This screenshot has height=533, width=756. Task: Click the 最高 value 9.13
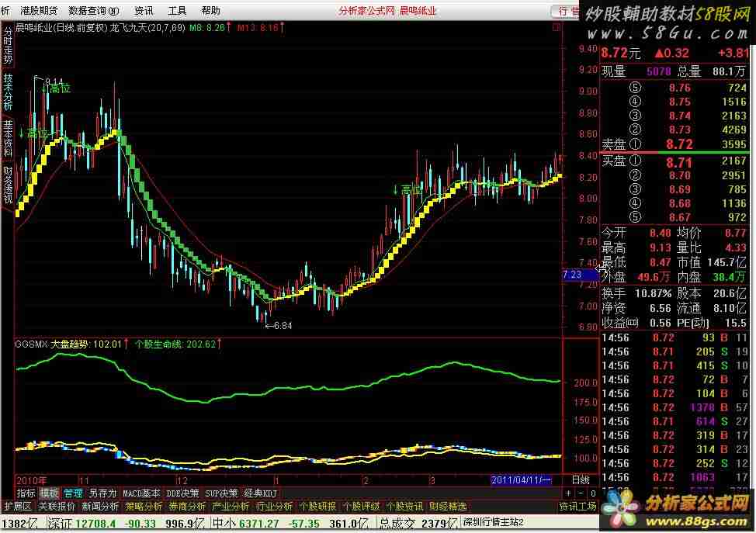660,247
